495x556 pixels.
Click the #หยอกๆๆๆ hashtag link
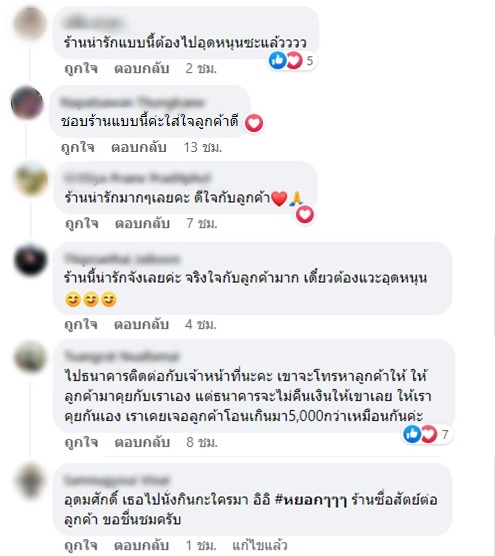coord(311,500)
